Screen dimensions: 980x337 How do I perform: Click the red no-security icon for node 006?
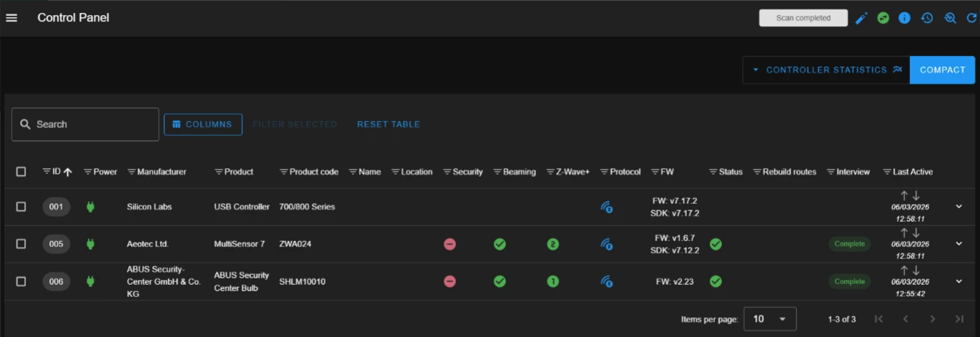[450, 282]
